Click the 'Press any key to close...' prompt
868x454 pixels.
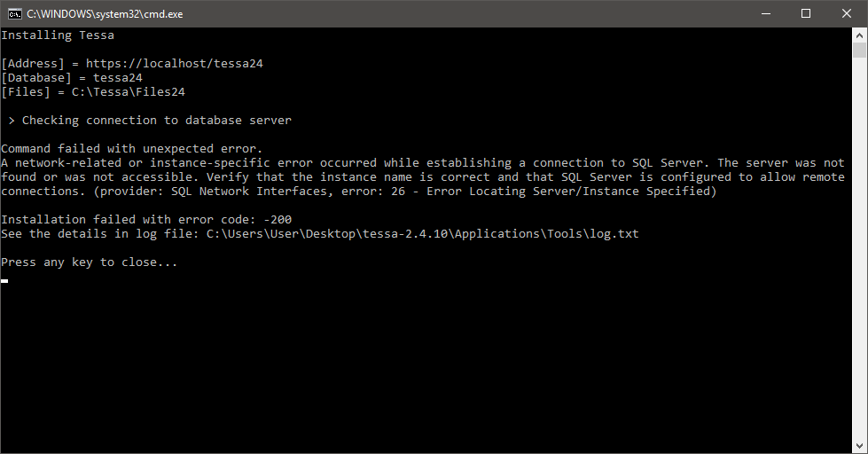(x=90, y=262)
